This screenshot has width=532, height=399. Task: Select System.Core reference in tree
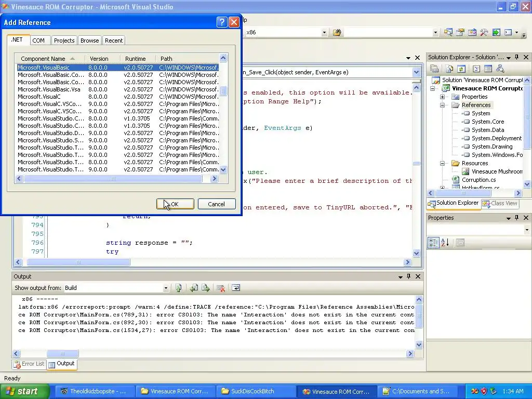click(487, 122)
